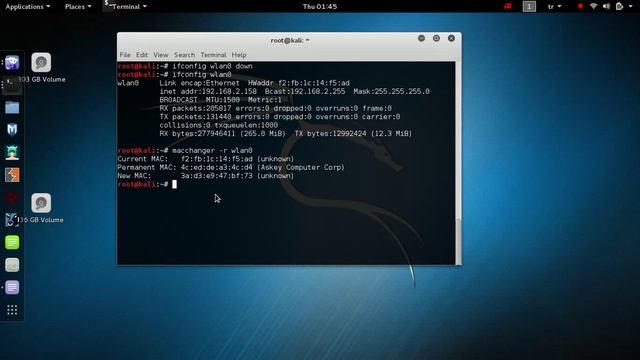The height and width of the screenshot is (360, 640).
Task: Click New MAC value 3a:d3:e9:47:bf:73
Action: tap(216, 176)
